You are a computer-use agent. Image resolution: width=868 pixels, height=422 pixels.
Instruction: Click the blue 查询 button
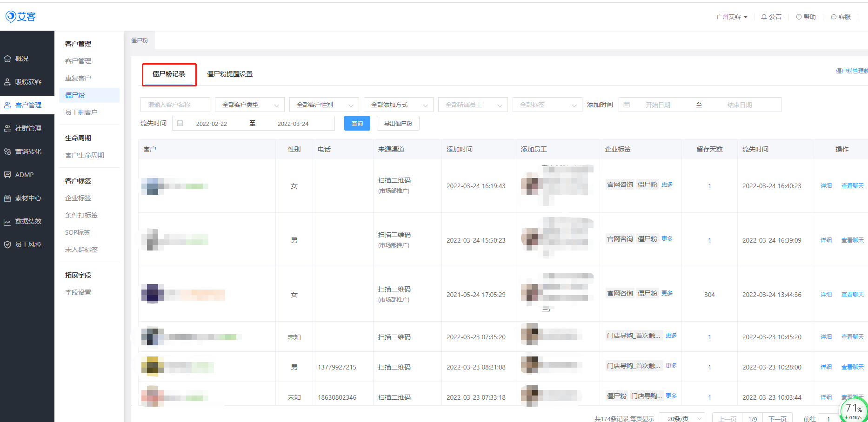[x=357, y=124]
